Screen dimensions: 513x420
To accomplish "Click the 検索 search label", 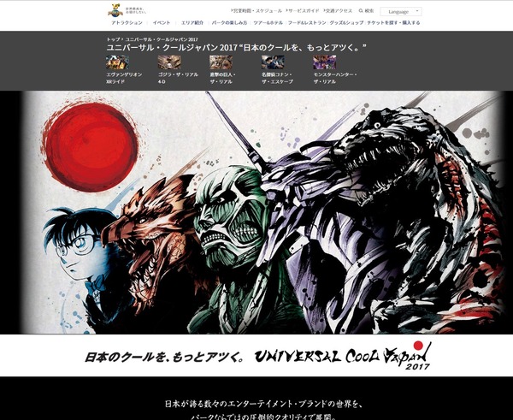I will pyautogui.click(x=369, y=11).
